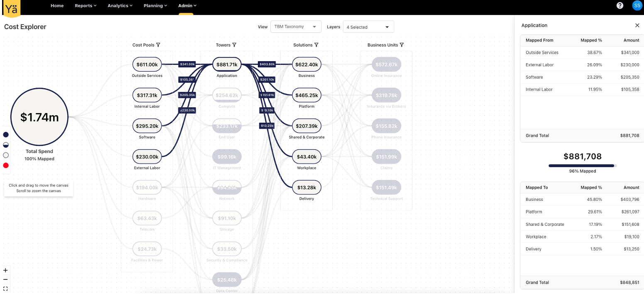Expand the Reports menu
This screenshot has width=644, height=294.
[x=86, y=6]
